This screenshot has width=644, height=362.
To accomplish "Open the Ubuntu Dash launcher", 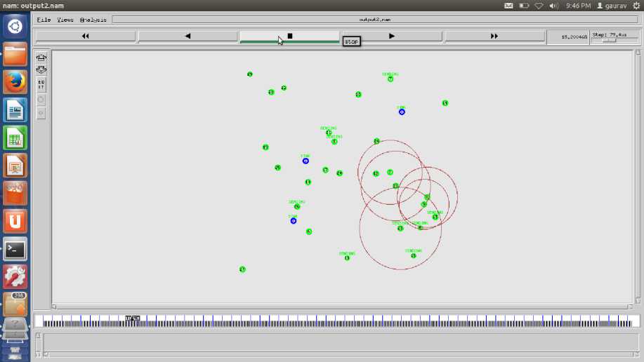I will pos(15,27).
